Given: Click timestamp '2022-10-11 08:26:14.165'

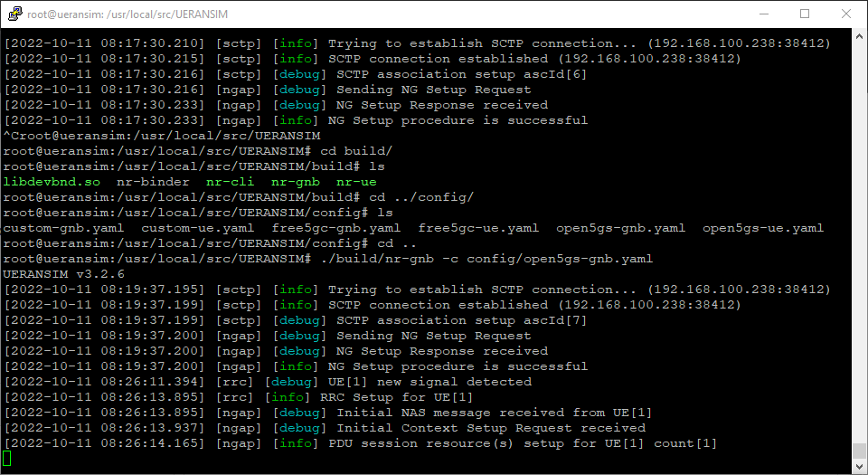Looking at the screenshot, I should [104, 443].
